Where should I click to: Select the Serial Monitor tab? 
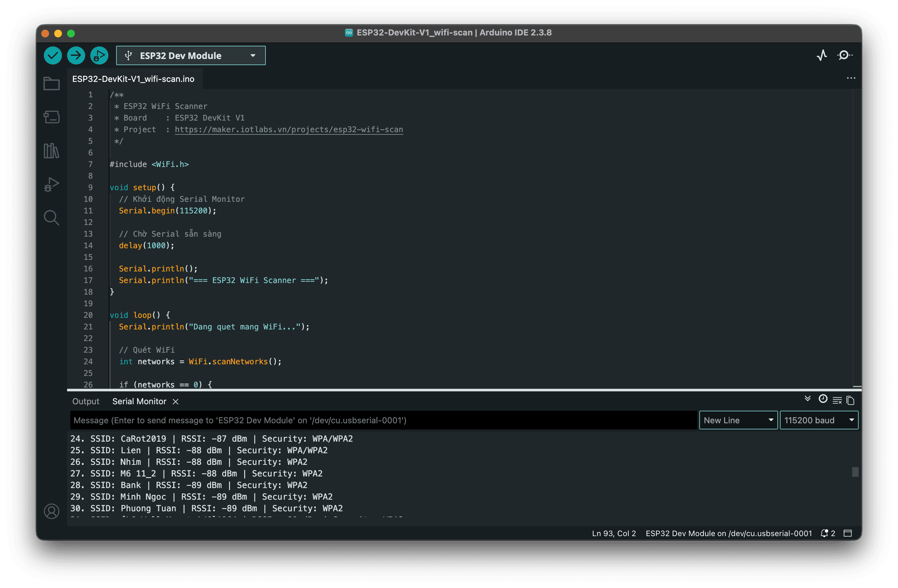[x=139, y=401]
